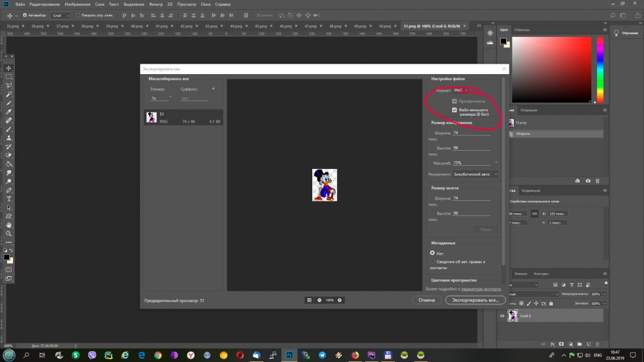Open the Заливка 100% dropdown arrow
Screen dimensions: 644x362
(604, 304)
